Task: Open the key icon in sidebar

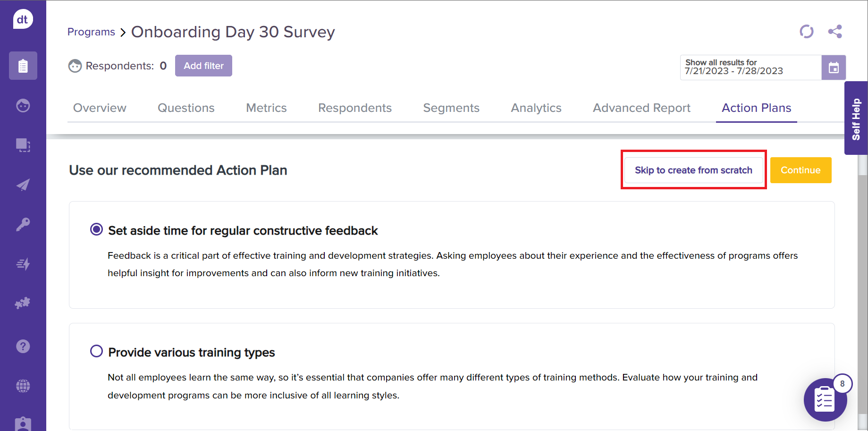Action: [23, 224]
